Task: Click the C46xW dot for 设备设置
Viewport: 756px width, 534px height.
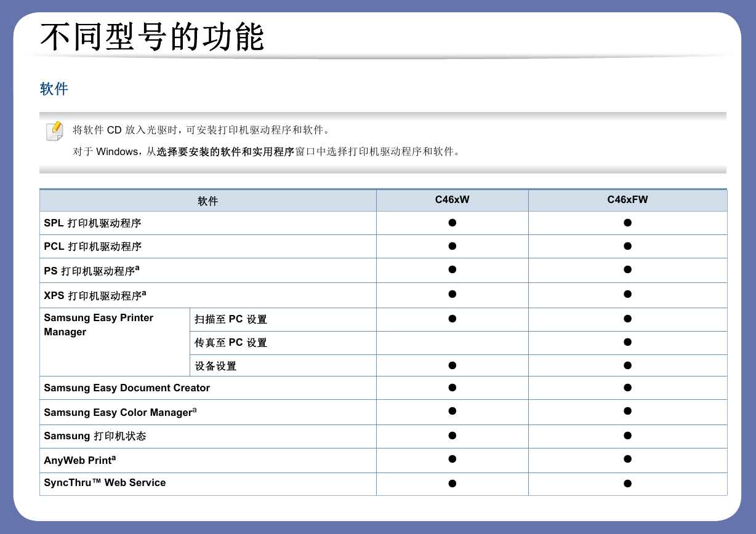Action: tap(452, 365)
